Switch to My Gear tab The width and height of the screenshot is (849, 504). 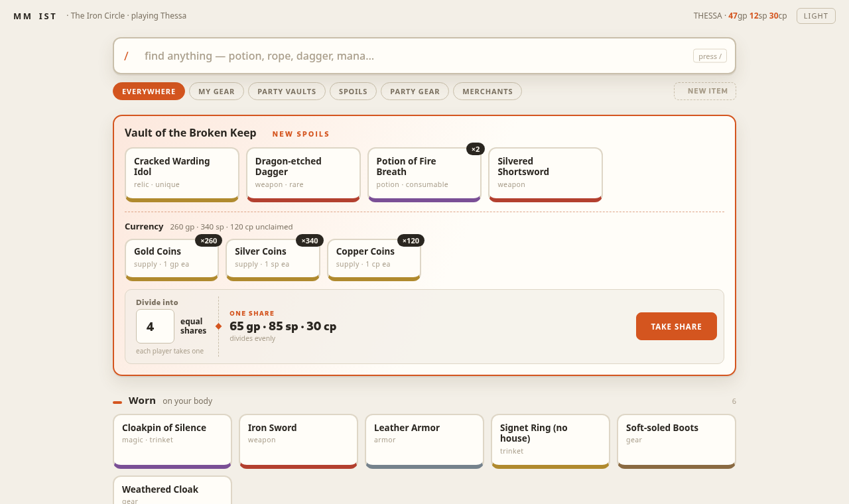click(216, 92)
